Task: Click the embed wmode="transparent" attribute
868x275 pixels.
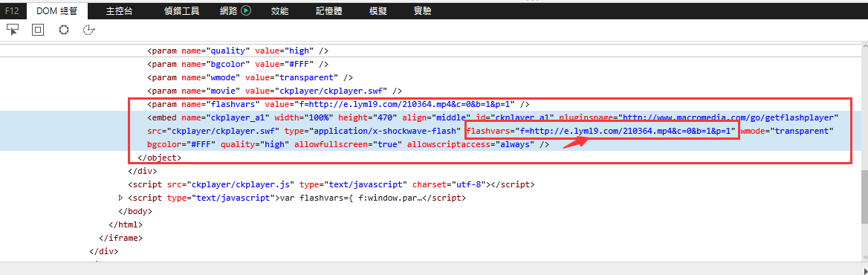Action: coord(786,131)
